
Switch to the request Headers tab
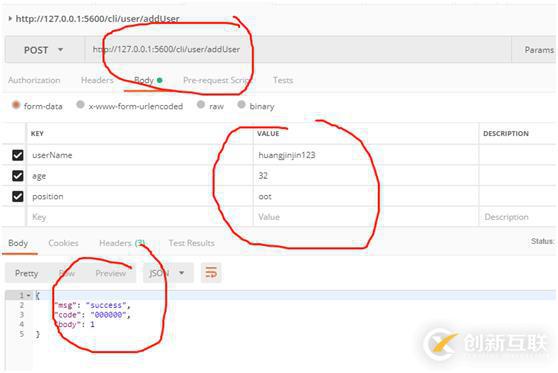[97, 80]
